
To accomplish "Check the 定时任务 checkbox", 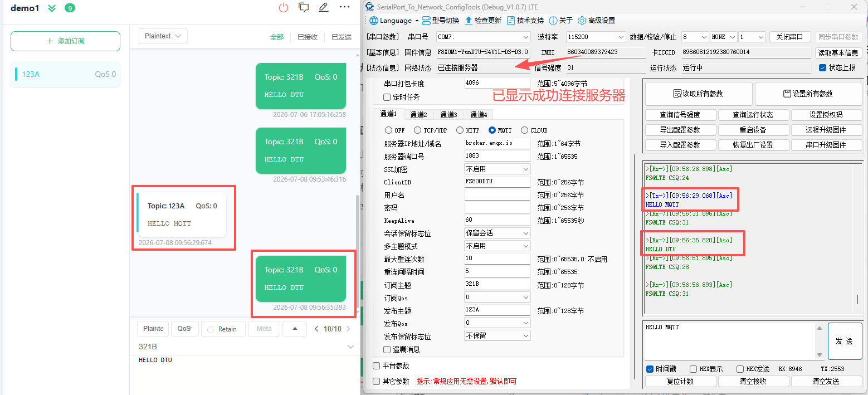I will [387, 97].
